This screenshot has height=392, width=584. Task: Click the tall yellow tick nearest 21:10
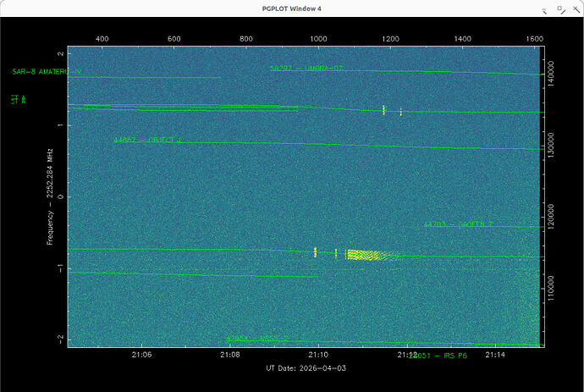315,252
